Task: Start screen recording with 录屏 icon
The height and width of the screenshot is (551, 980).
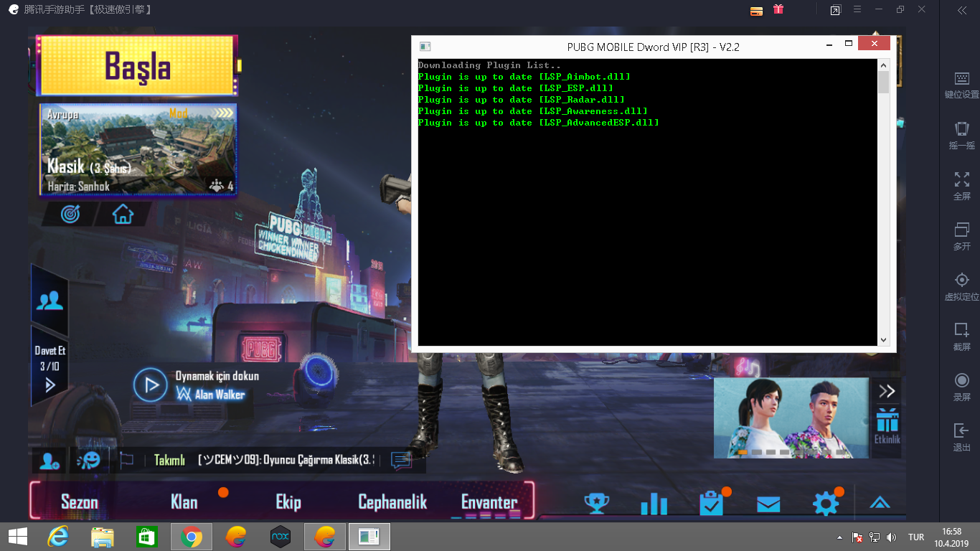Action: 961,387
